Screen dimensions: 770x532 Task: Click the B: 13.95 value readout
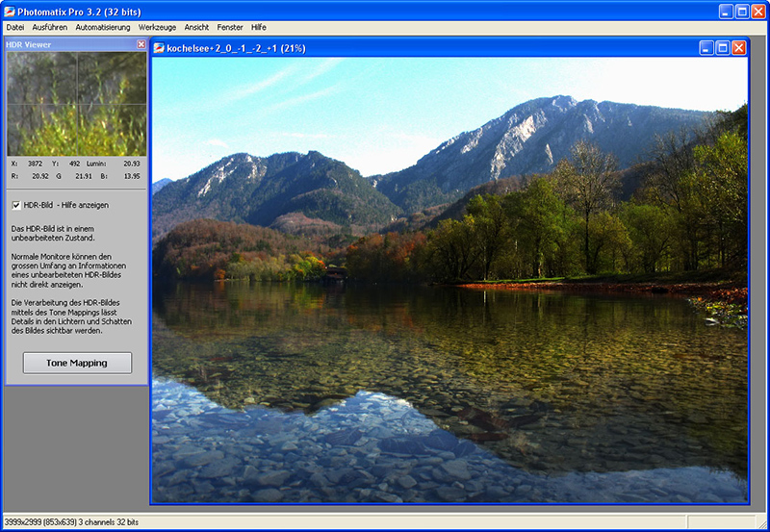[x=120, y=176]
